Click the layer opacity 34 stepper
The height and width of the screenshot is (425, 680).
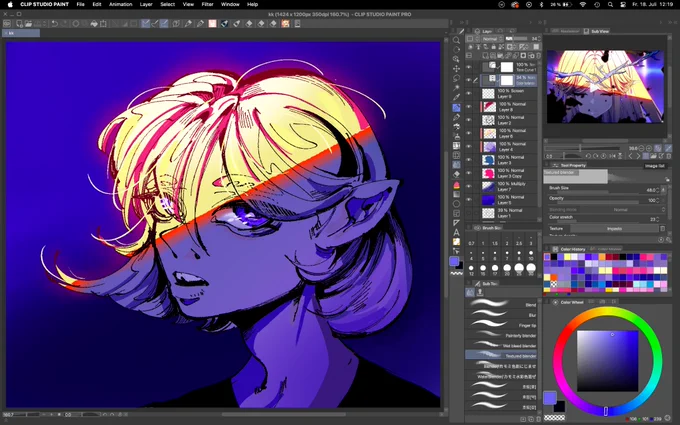(539, 39)
